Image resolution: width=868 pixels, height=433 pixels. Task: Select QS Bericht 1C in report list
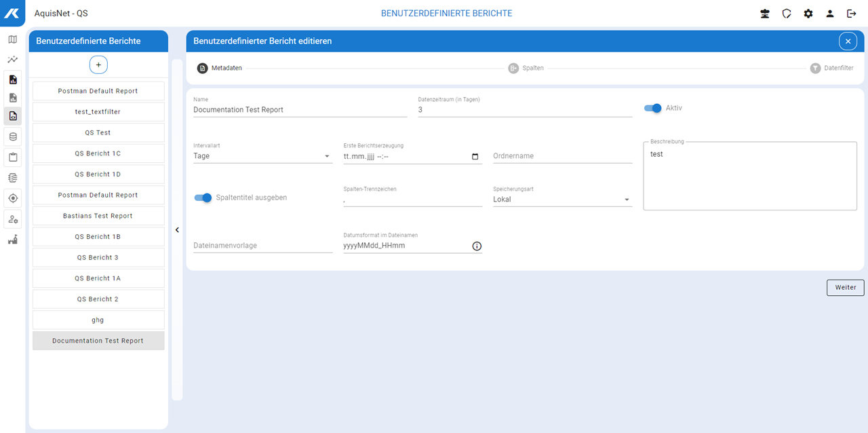(98, 153)
